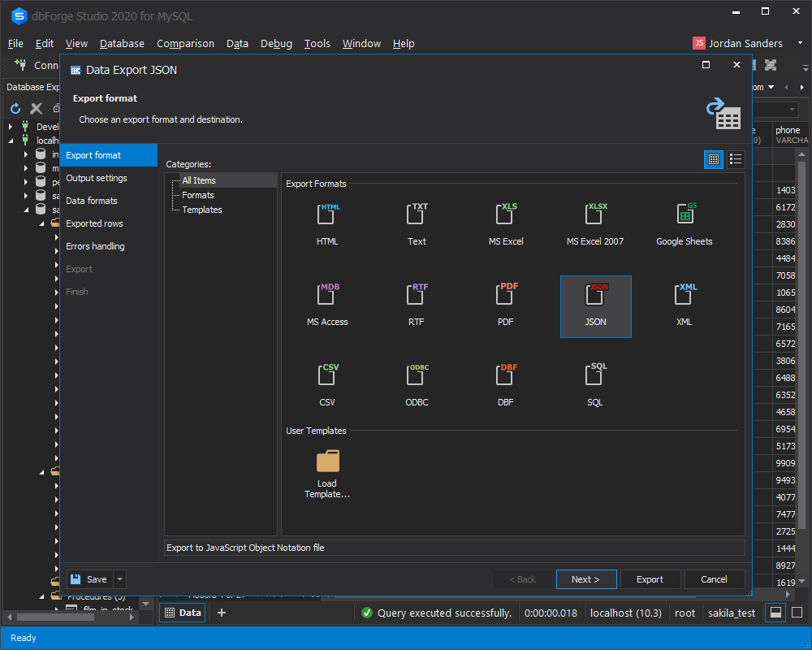812x650 pixels.
Task: Open the Window menu
Action: click(361, 44)
